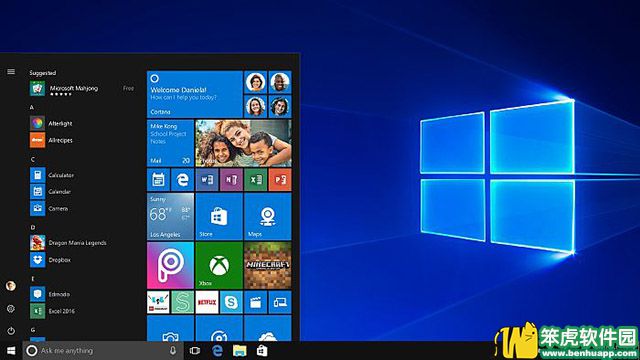Open the OneNote tile
640x360 pixels.
(231, 180)
